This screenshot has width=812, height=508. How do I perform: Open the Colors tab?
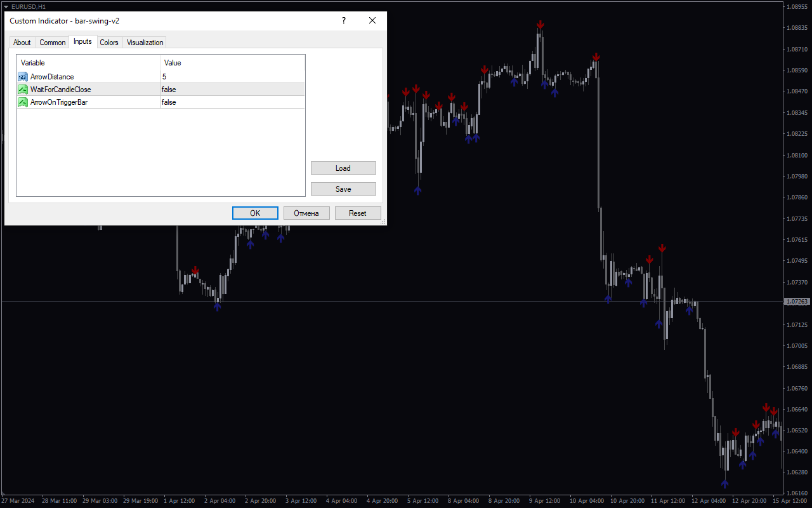109,43
